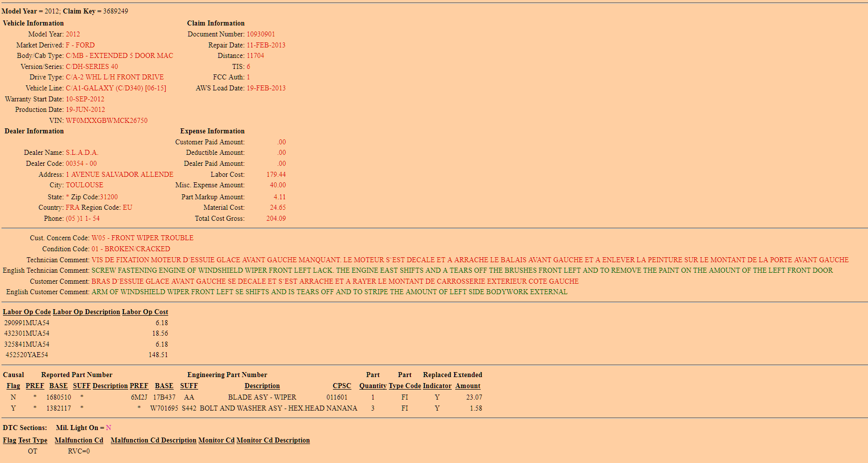Click the Replaced Indicator column header
This screenshot has width=868, height=463.
437,386
